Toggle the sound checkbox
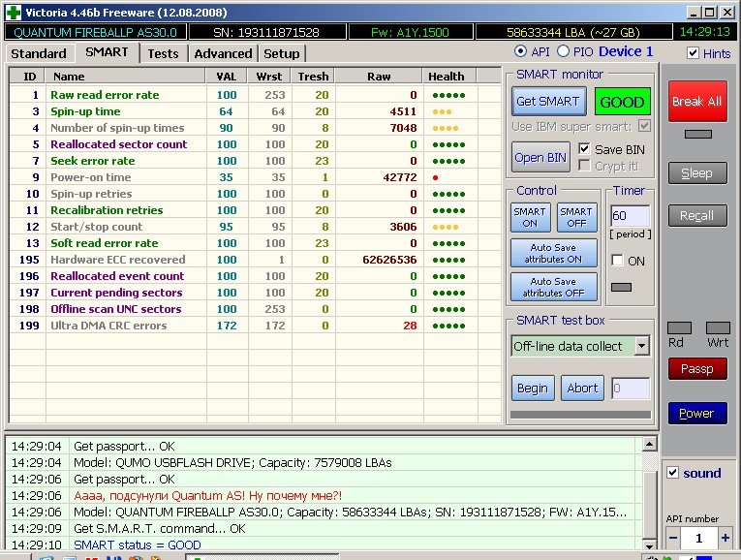This screenshot has width=741, height=560. tap(673, 473)
